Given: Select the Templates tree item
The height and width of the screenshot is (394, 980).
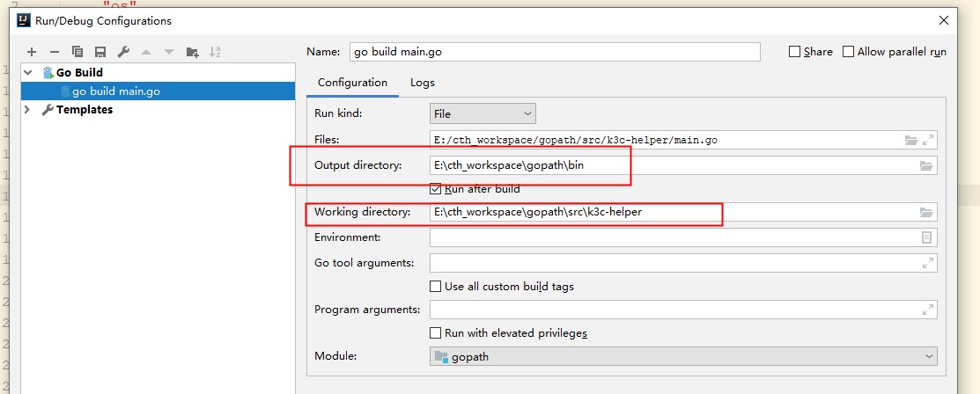Looking at the screenshot, I should coord(85,110).
